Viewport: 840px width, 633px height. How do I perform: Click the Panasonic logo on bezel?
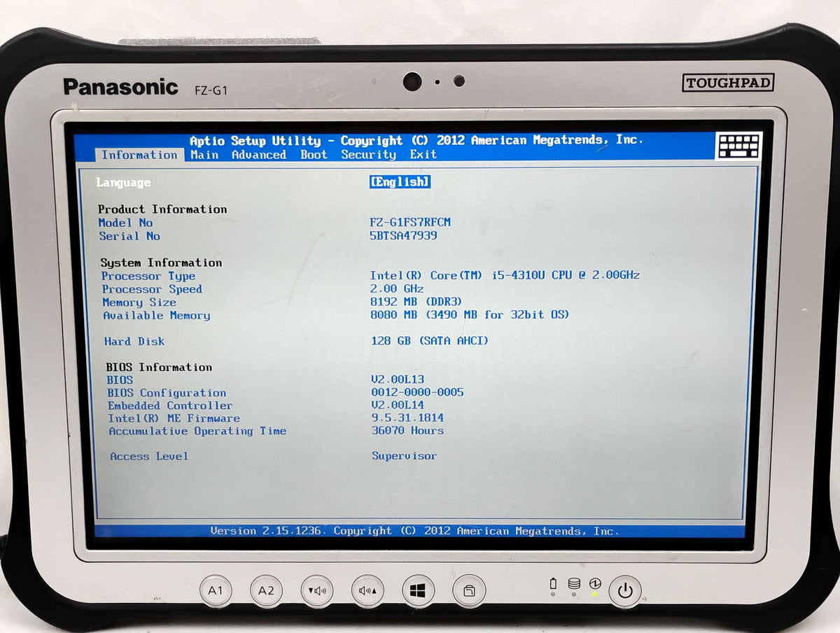click(x=120, y=87)
